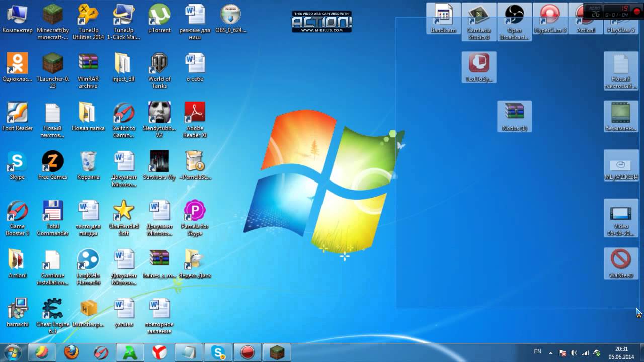Select the WinRAR archive desktop icon
644x362 pixels.
(88, 71)
